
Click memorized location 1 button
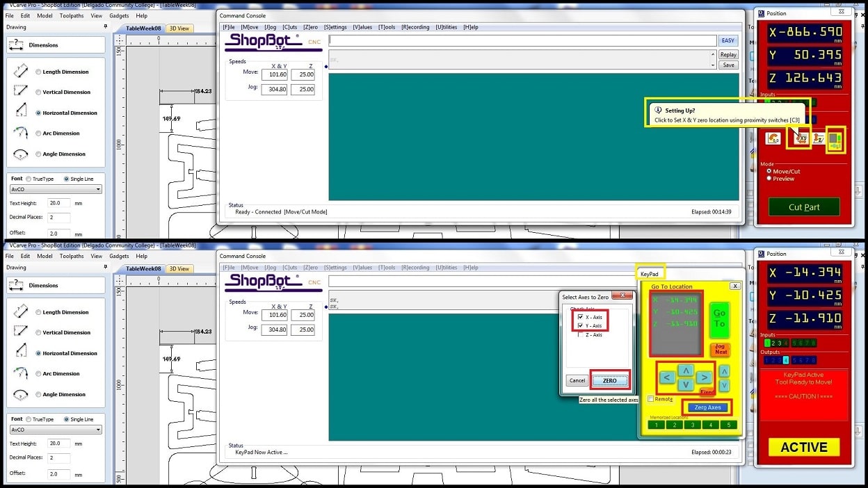point(656,425)
